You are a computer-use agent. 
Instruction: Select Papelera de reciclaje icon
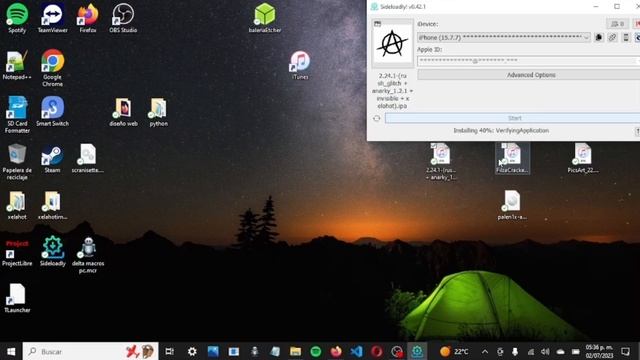click(17, 162)
